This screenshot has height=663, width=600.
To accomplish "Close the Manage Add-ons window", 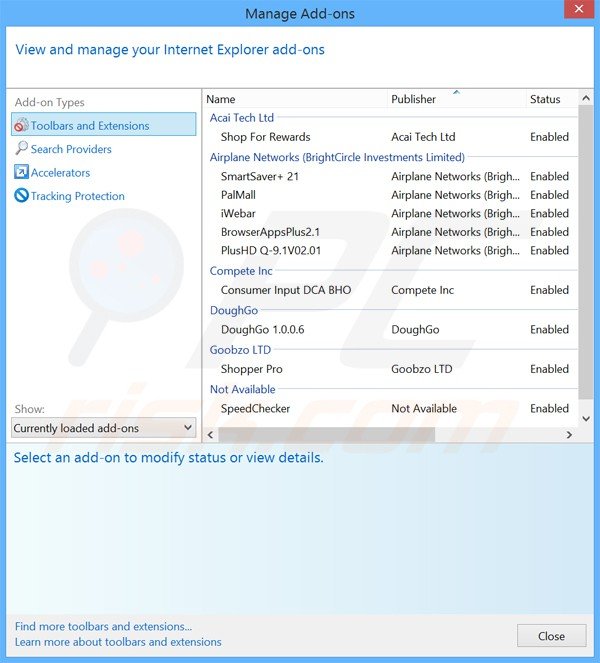I will point(578,8).
